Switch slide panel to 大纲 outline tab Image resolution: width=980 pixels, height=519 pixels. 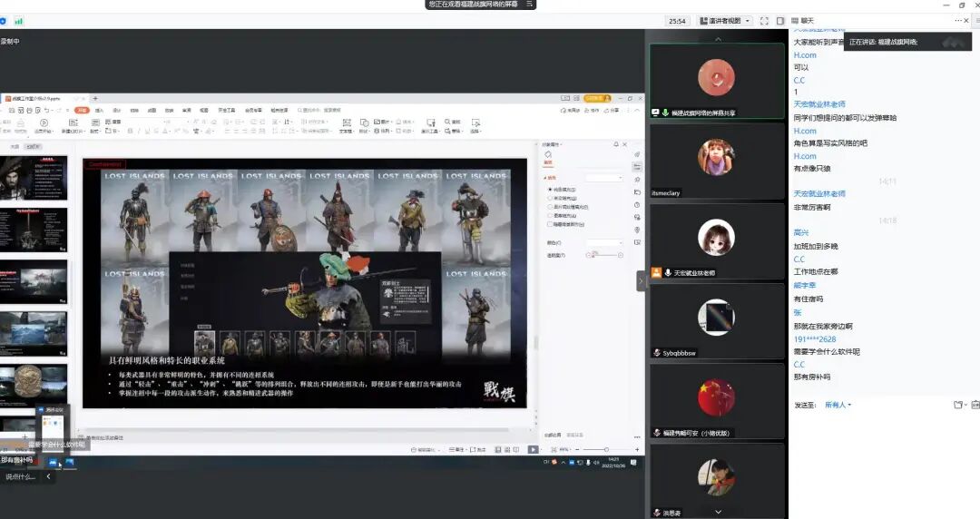15,146
